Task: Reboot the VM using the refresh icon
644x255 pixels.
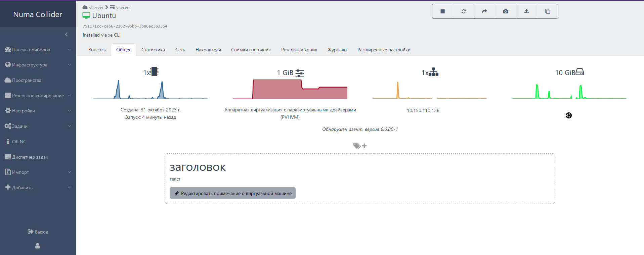Action: click(x=464, y=11)
